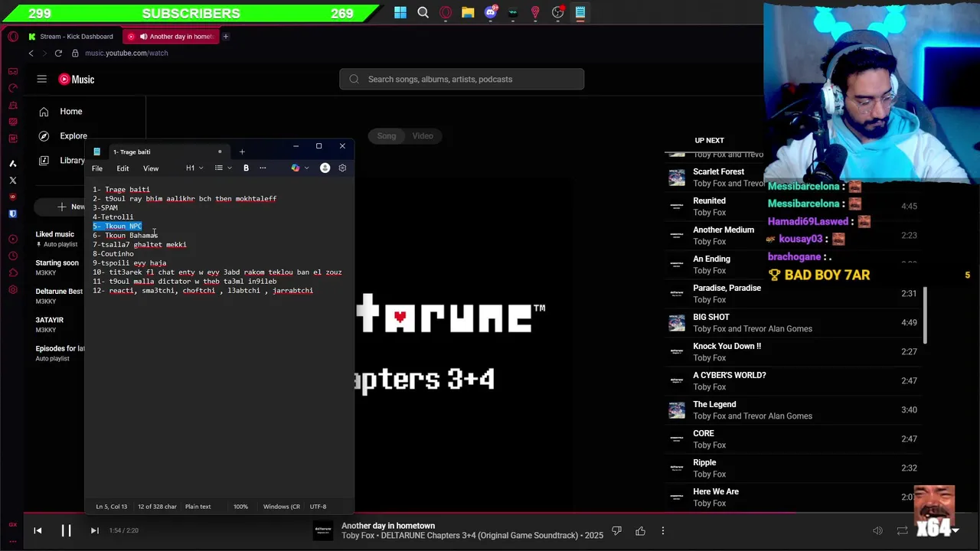Open more formatting options ellipsis in Notepad
Screen dimensions: 980x551
[x=263, y=168]
